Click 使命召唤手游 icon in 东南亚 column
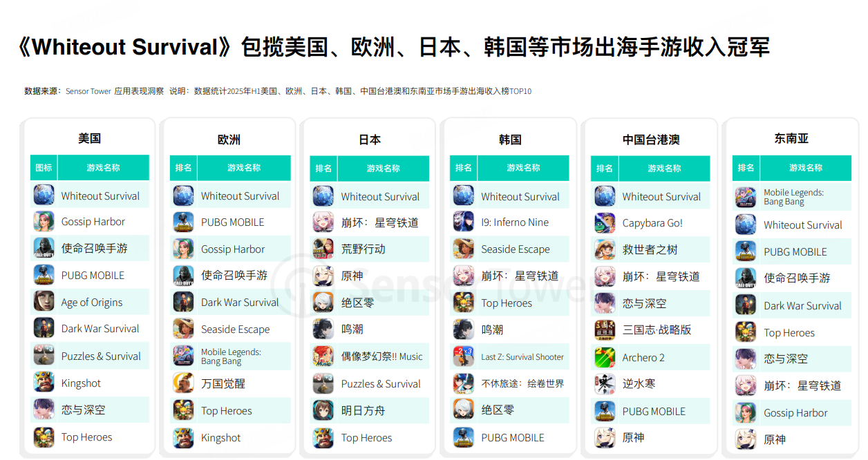The height and width of the screenshot is (460, 868). click(746, 278)
